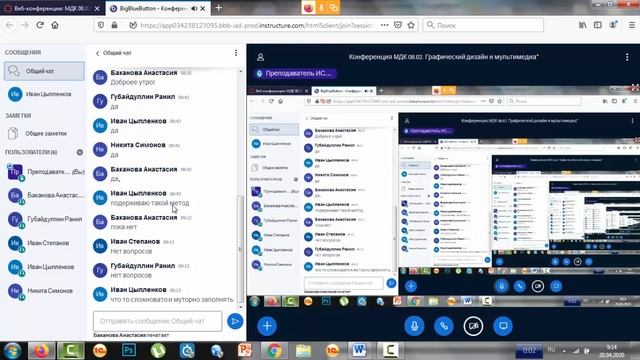Screen dimensions: 640x360
Task: Click Иван Степанов's 'Нет вопросов' message
Action: [131, 251]
